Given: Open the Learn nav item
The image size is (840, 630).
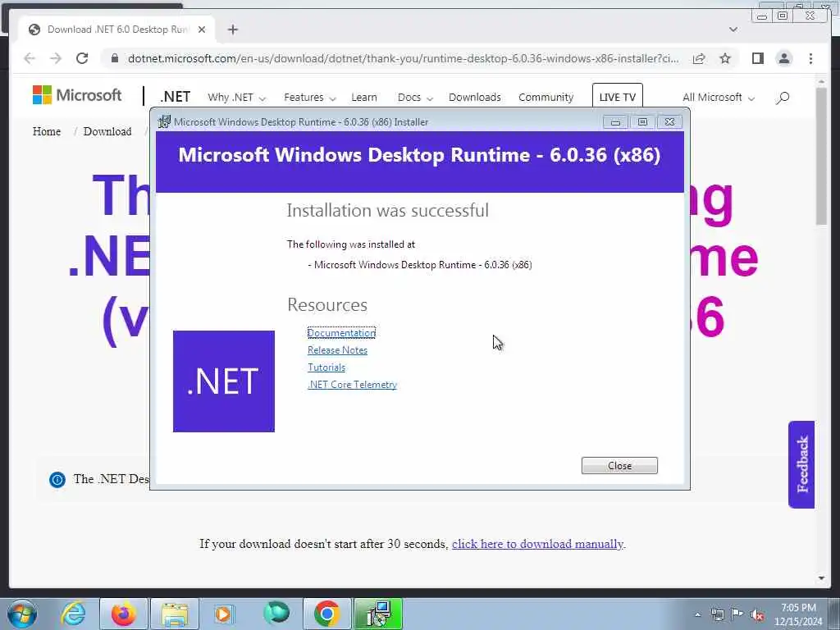Looking at the screenshot, I should (364, 97).
